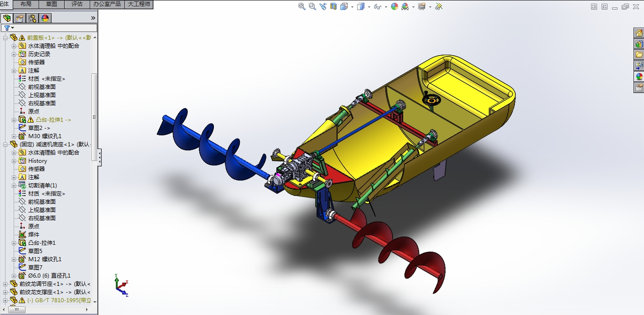This screenshot has height=315, width=644.
Task: Open the tree filter dropdown arrow
Action: point(13,28)
